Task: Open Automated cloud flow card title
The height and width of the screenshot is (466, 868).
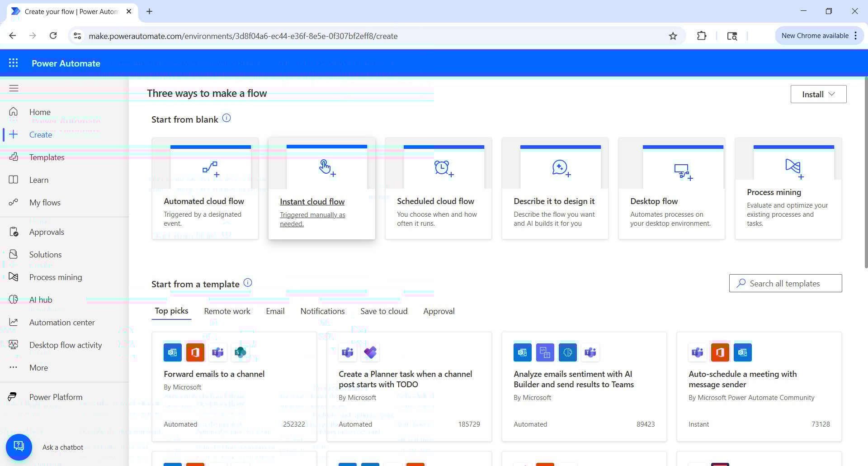Action: tap(204, 201)
